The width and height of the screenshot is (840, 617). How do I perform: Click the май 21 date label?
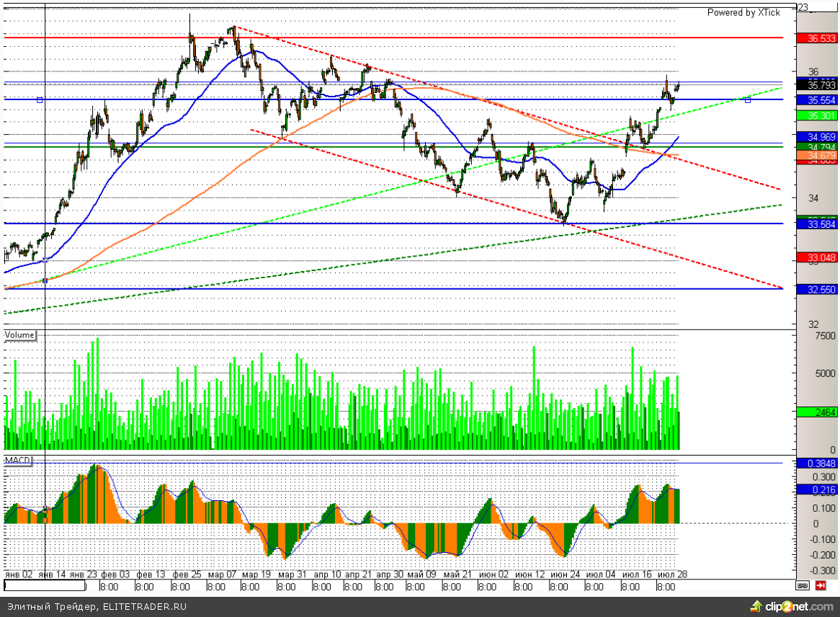tap(457, 574)
